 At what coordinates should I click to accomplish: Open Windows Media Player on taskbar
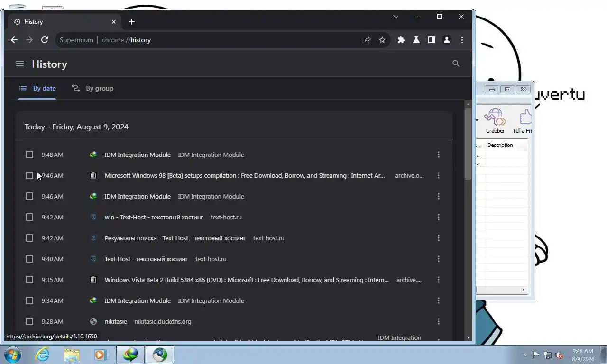click(101, 355)
